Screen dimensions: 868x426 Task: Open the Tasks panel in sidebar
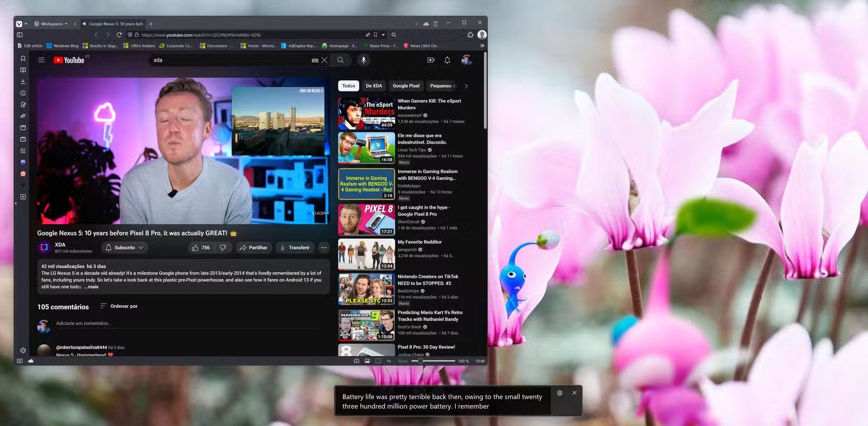click(23, 151)
